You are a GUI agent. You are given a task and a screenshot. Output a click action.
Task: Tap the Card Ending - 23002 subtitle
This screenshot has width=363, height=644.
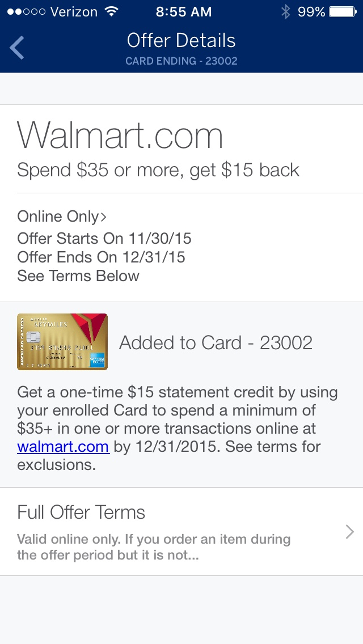(181, 61)
